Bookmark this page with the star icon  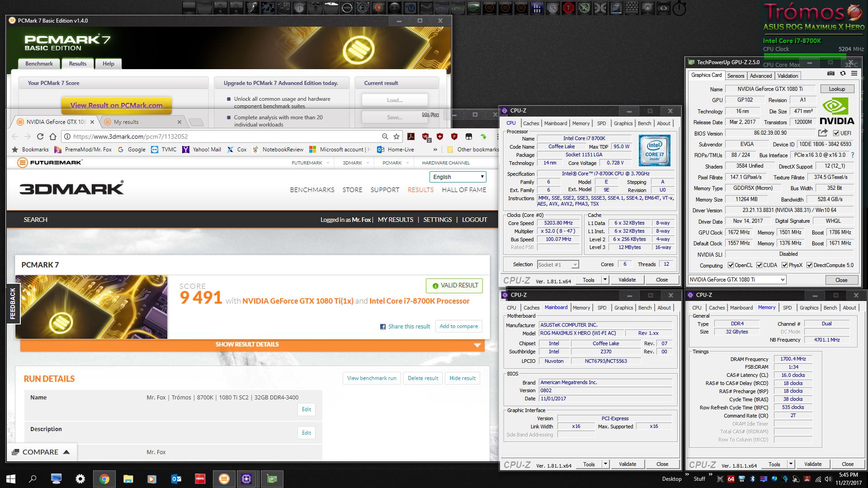click(x=396, y=136)
